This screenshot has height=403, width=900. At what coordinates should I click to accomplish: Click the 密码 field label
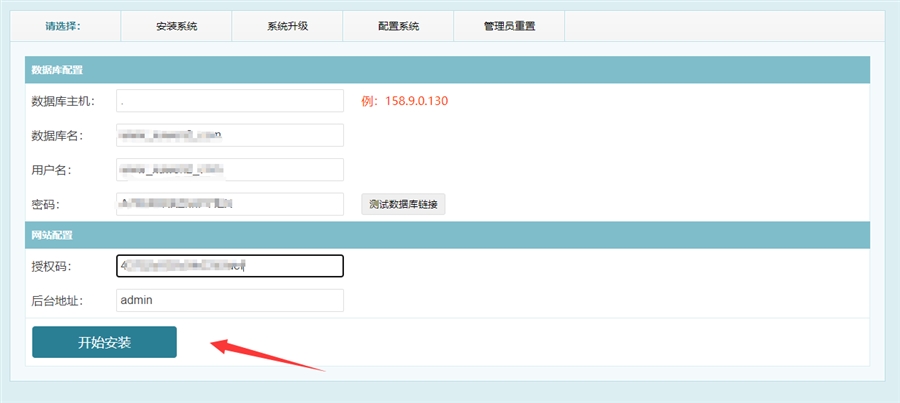(x=46, y=205)
